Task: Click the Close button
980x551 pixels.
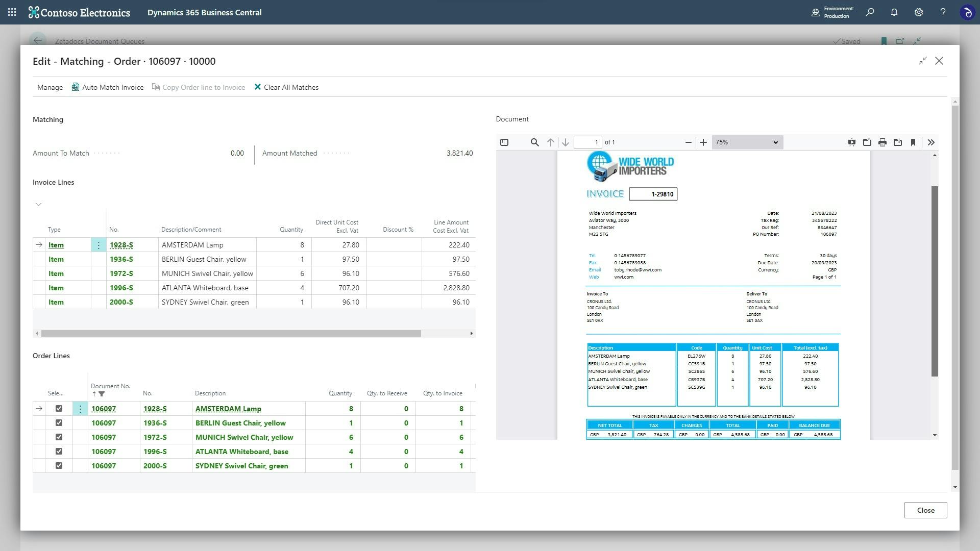Action: tap(925, 510)
